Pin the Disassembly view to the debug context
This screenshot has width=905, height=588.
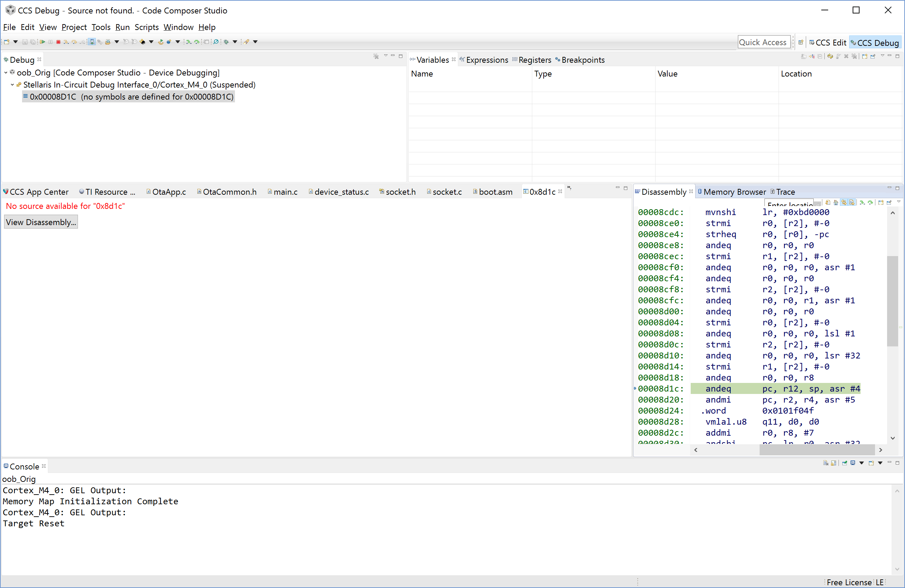coord(889,202)
